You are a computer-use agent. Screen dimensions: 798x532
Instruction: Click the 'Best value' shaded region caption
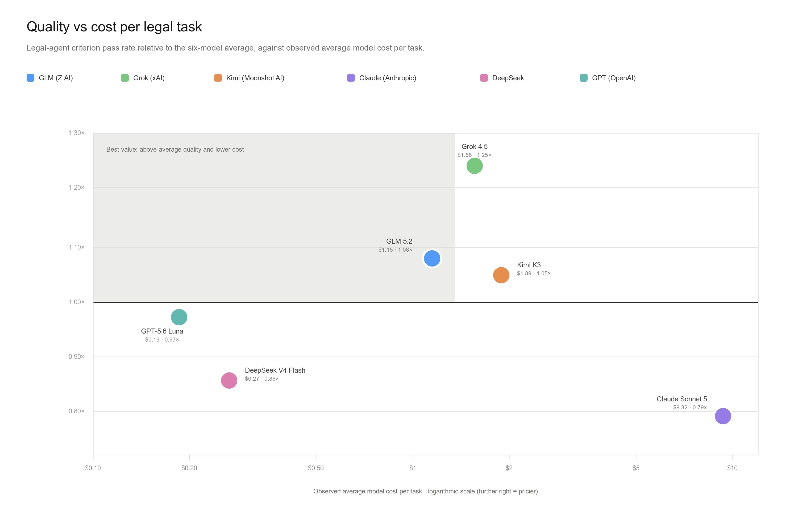[x=175, y=149]
